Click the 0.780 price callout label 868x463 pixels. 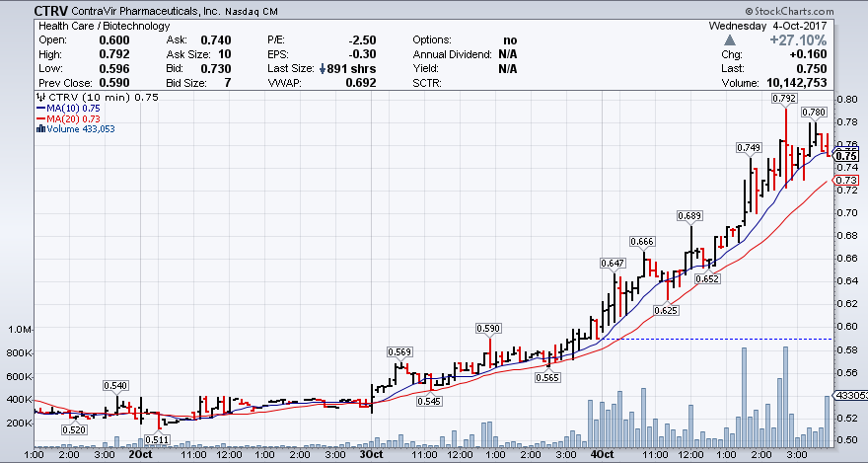pos(814,113)
